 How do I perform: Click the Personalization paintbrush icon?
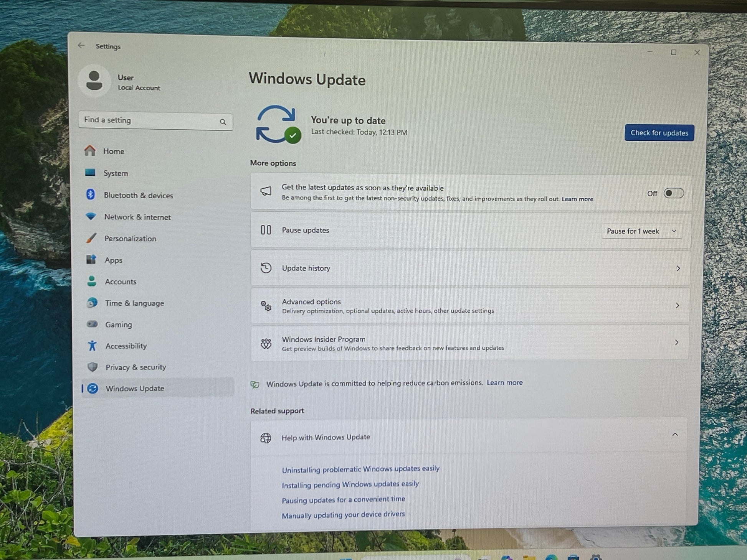coord(91,238)
